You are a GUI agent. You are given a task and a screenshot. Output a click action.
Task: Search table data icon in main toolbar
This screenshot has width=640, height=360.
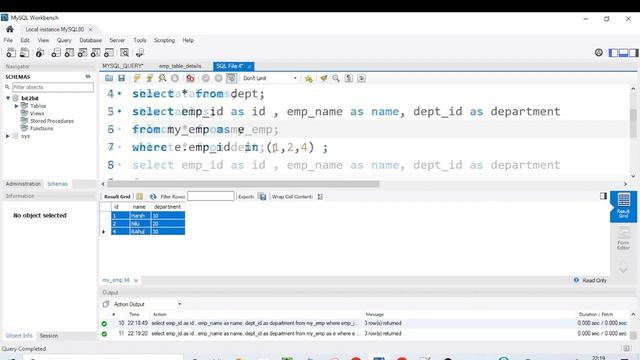124,53
